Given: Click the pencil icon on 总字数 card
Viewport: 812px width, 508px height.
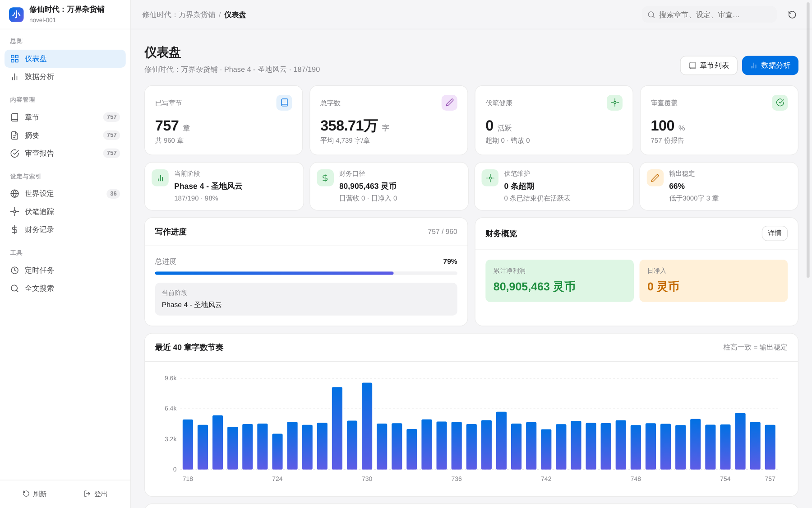Looking at the screenshot, I should click(x=449, y=103).
